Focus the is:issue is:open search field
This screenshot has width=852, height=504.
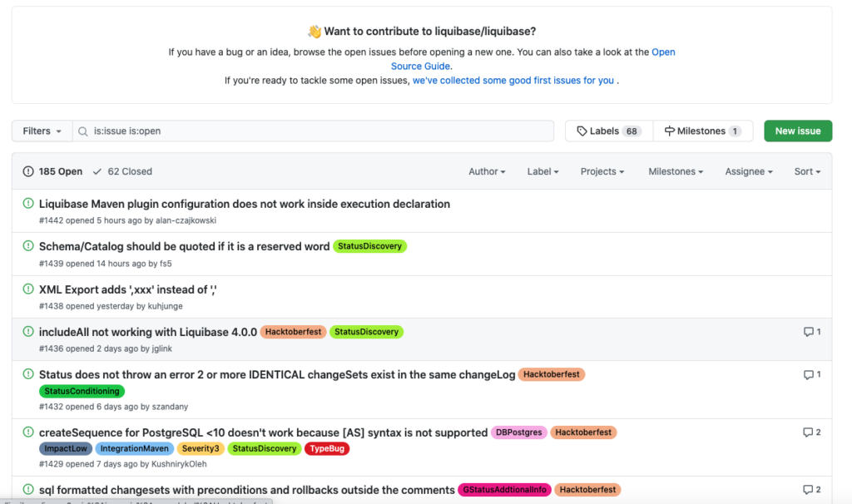click(x=313, y=131)
